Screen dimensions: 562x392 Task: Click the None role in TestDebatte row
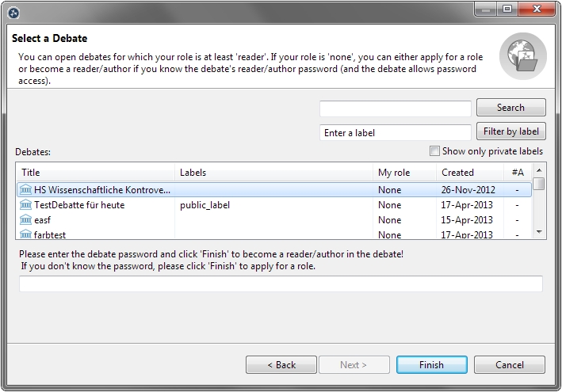(390, 205)
